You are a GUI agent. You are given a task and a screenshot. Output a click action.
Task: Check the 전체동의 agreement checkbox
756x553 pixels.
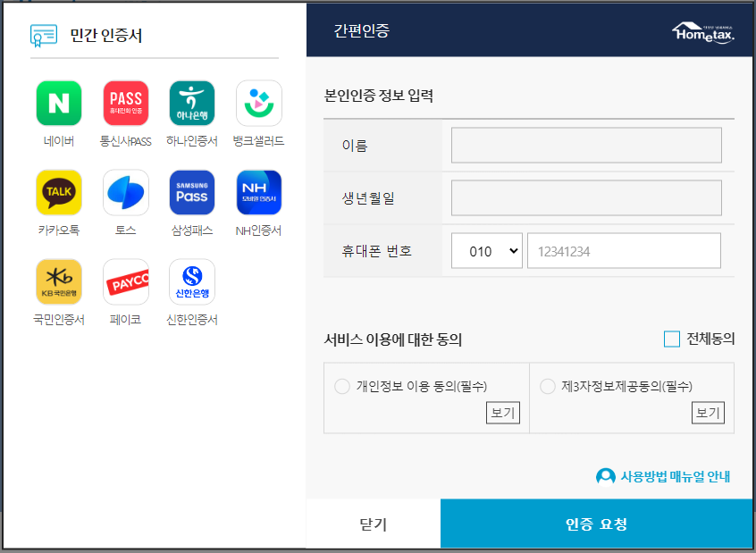point(671,339)
